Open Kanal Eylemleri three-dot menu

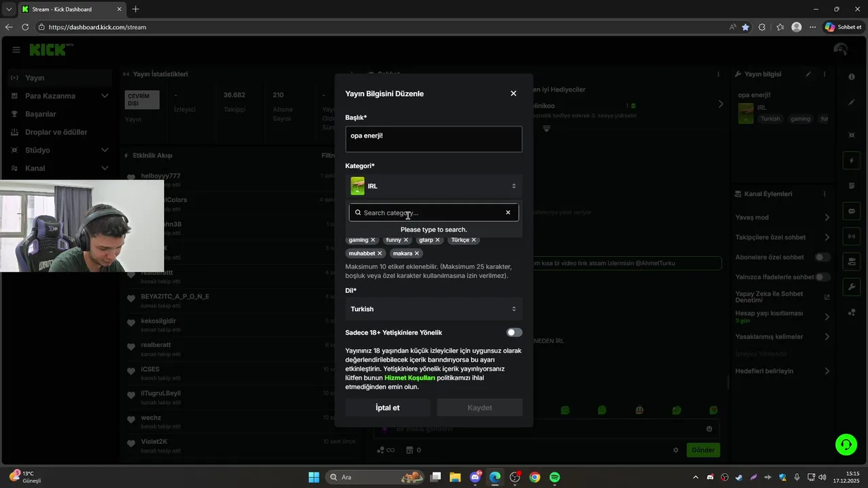825,194
